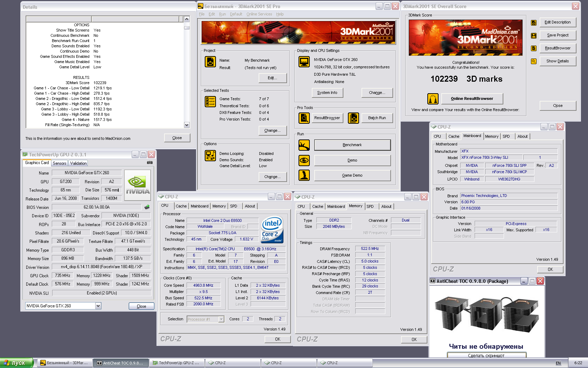This screenshot has height=368, width=588.
Task: Click the Options demo settings icon
Action: coord(210,156)
